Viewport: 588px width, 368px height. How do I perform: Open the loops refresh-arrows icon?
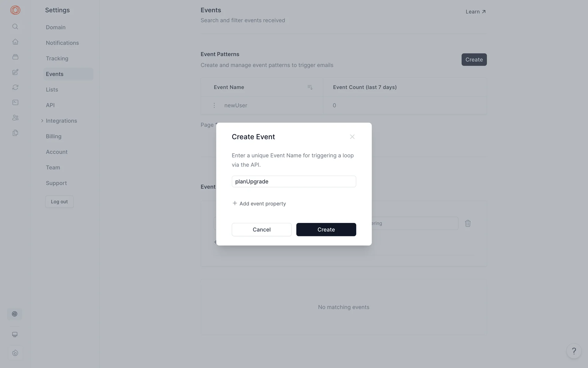point(15,87)
